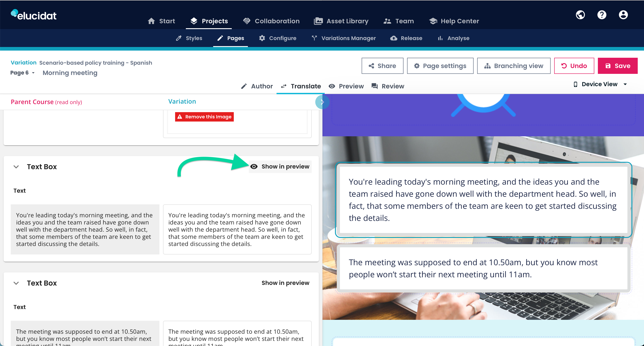The height and width of the screenshot is (346, 644).
Task: Click the Parent Course read only heading
Action: click(x=46, y=102)
